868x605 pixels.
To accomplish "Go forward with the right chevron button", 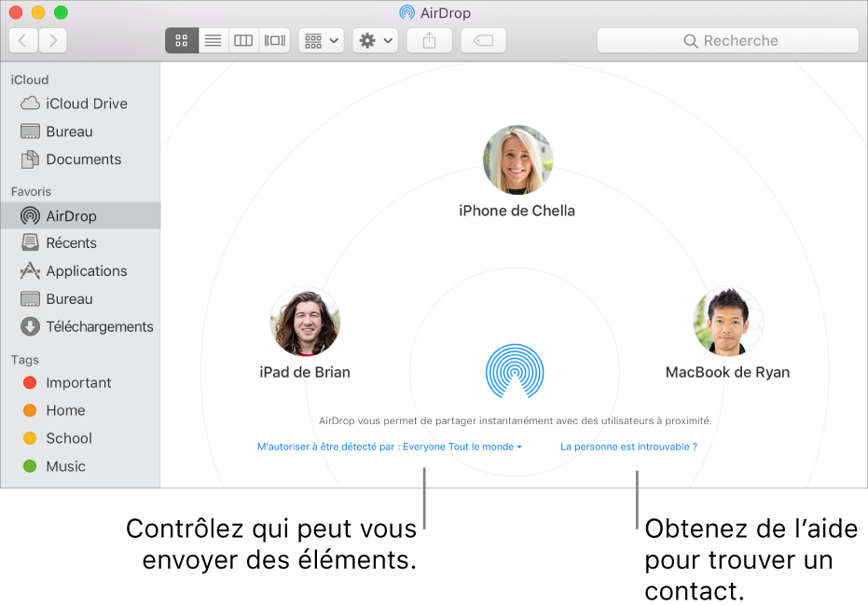I will click(52, 40).
